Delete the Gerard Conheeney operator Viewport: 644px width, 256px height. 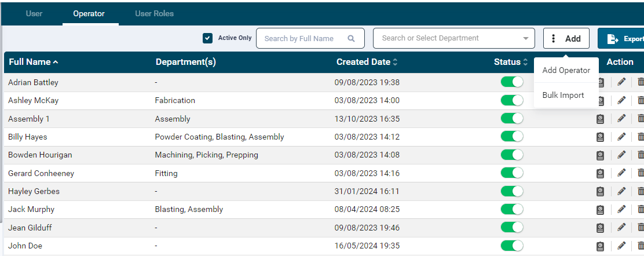(641, 173)
